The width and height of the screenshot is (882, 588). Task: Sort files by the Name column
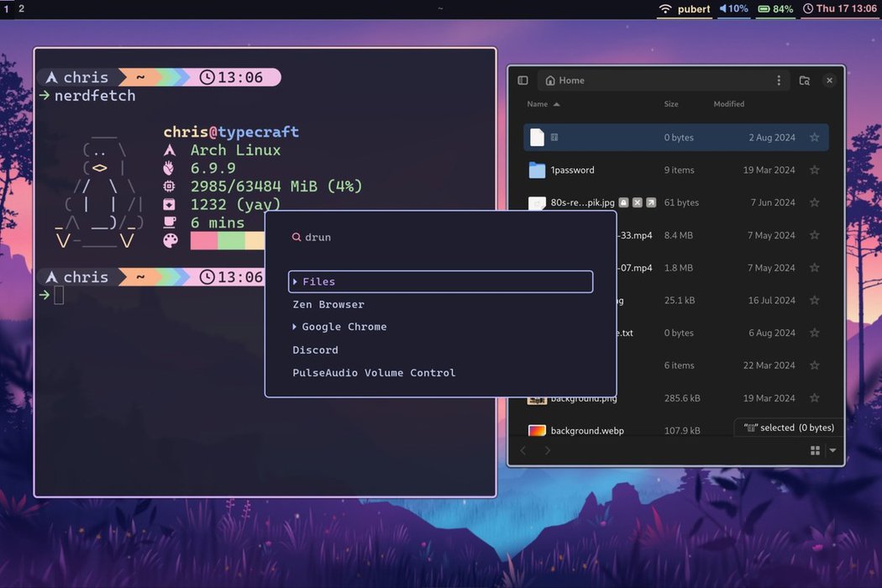pos(538,104)
